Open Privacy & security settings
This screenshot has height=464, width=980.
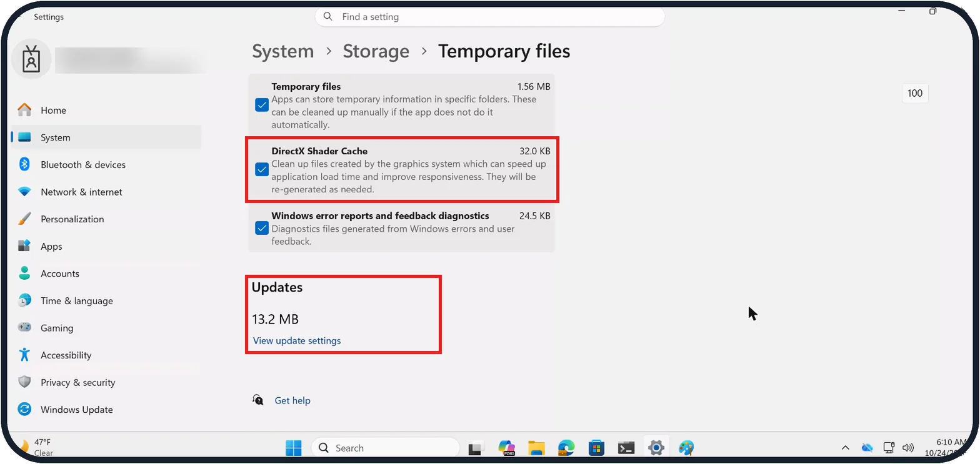point(106,382)
